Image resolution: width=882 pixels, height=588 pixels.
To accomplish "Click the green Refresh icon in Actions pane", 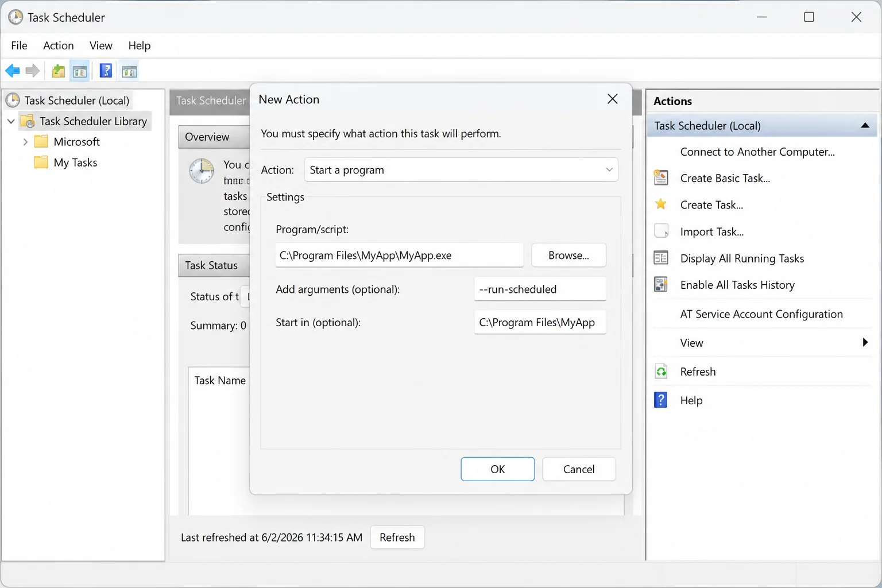I will [661, 371].
